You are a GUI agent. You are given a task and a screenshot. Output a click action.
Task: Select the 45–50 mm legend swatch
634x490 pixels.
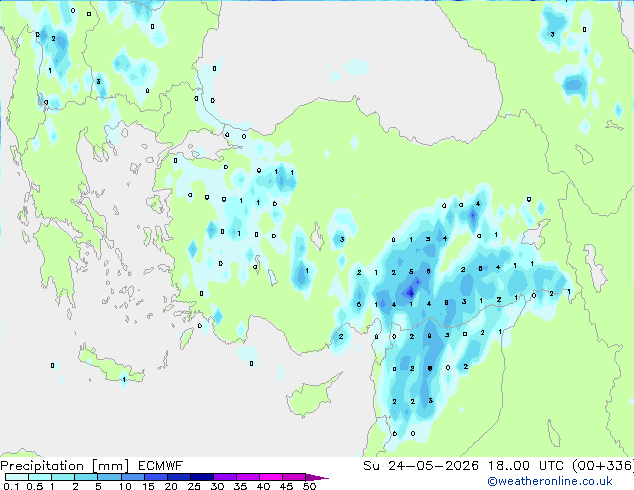pyautogui.click(x=294, y=477)
